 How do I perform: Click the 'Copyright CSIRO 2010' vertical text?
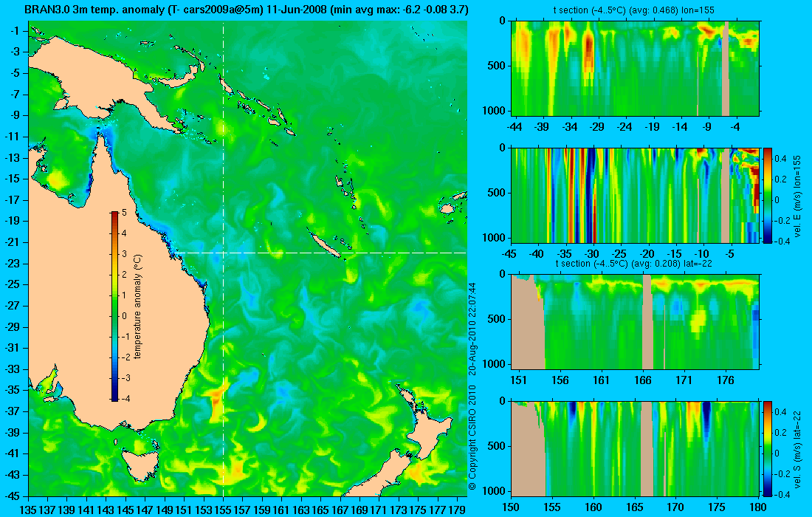(472, 438)
